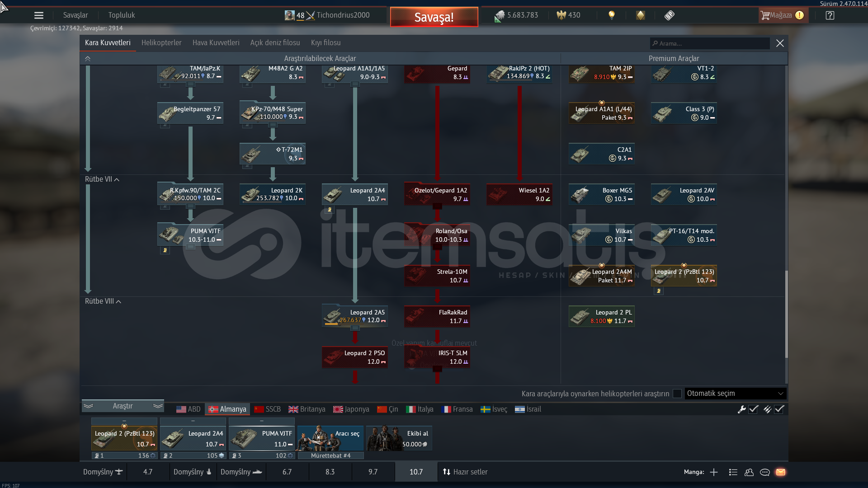This screenshot has width=868, height=488.
Task: Switch to Açık deniz filosu tab
Action: (275, 43)
